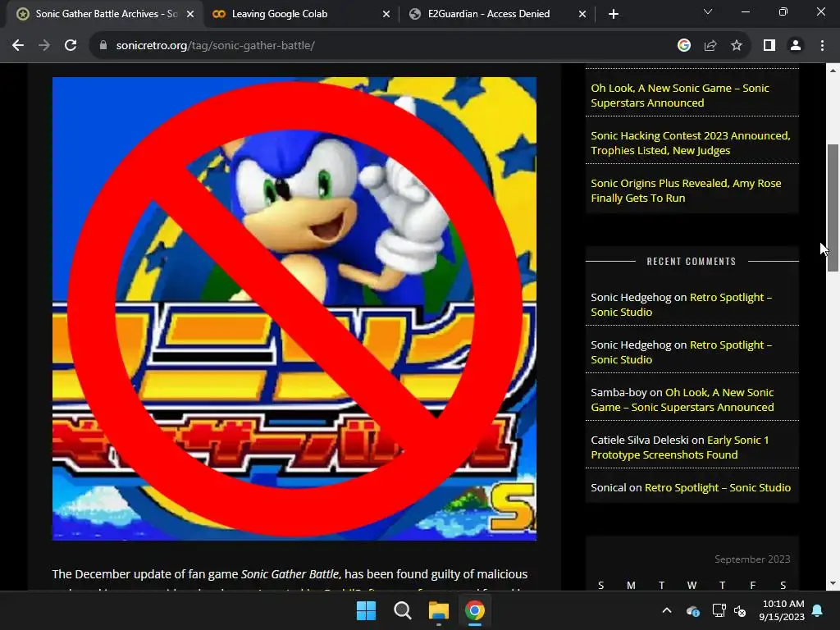
Task: Click the page vertical scrollbar thumb
Action: 833,208
